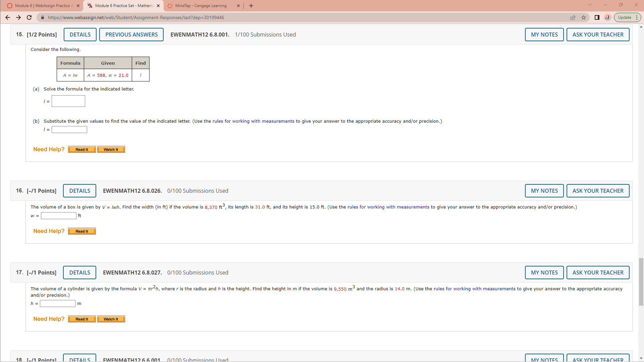The height and width of the screenshot is (362, 644).
Task: Click the w answer field in question 16
Action: pyautogui.click(x=59, y=216)
